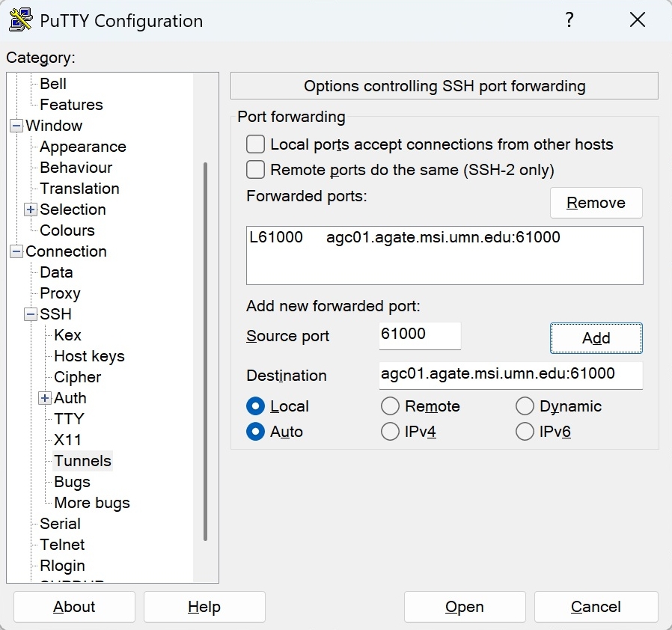Cancel the configuration dialog
Screen dimensions: 672x630
[x=596, y=607]
